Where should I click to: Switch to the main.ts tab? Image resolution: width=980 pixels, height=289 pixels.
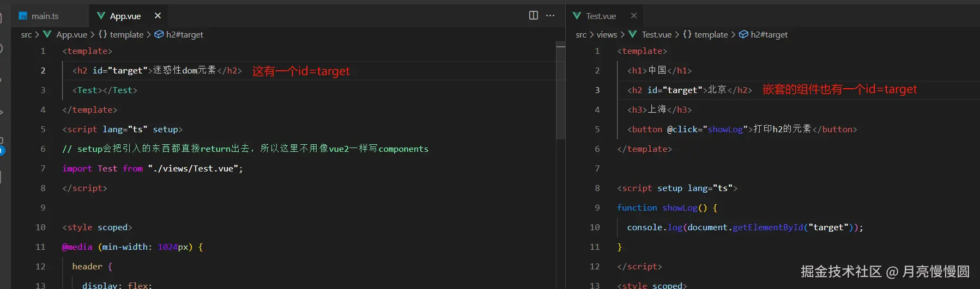[x=45, y=16]
